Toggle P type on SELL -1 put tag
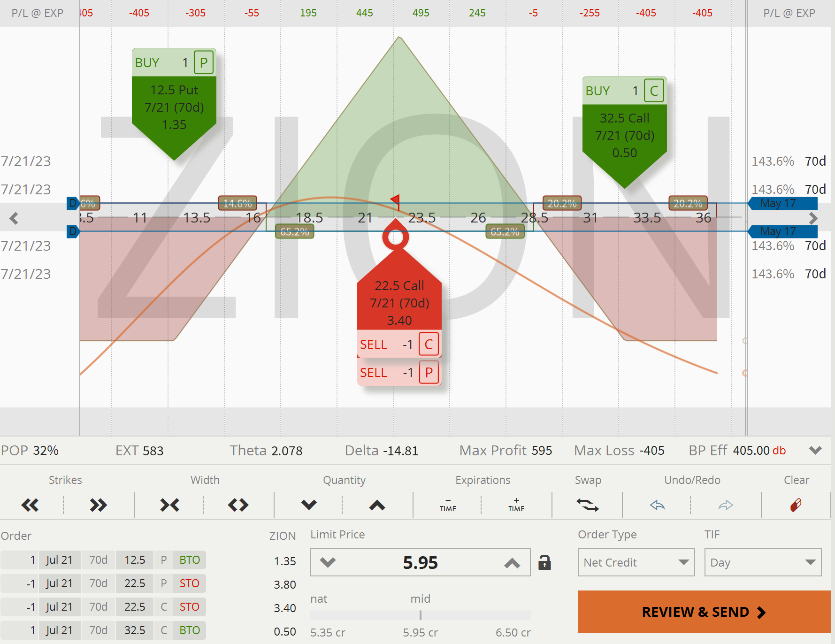 [429, 373]
